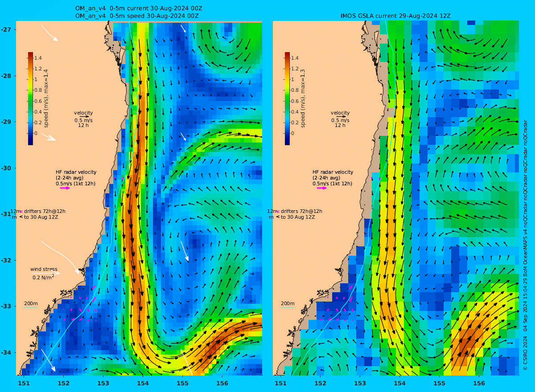
Task: Click the right 'to 30-Aug 12Z' drifter text
Action: [298, 217]
